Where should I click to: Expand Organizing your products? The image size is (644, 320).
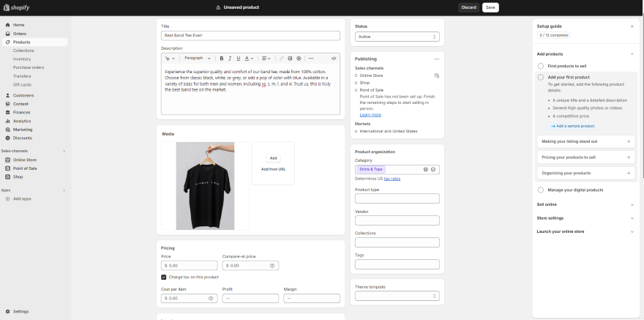[x=585, y=173]
